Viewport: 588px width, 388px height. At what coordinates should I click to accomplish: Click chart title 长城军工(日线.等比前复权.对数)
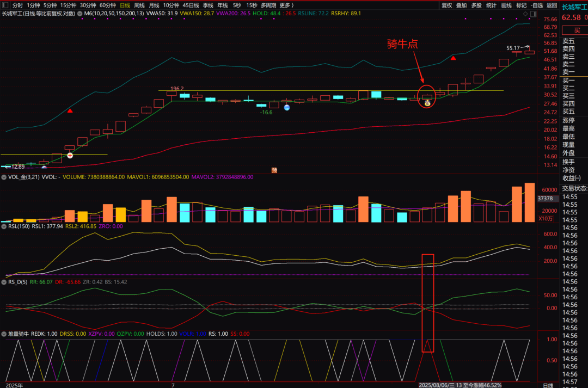pos(38,14)
